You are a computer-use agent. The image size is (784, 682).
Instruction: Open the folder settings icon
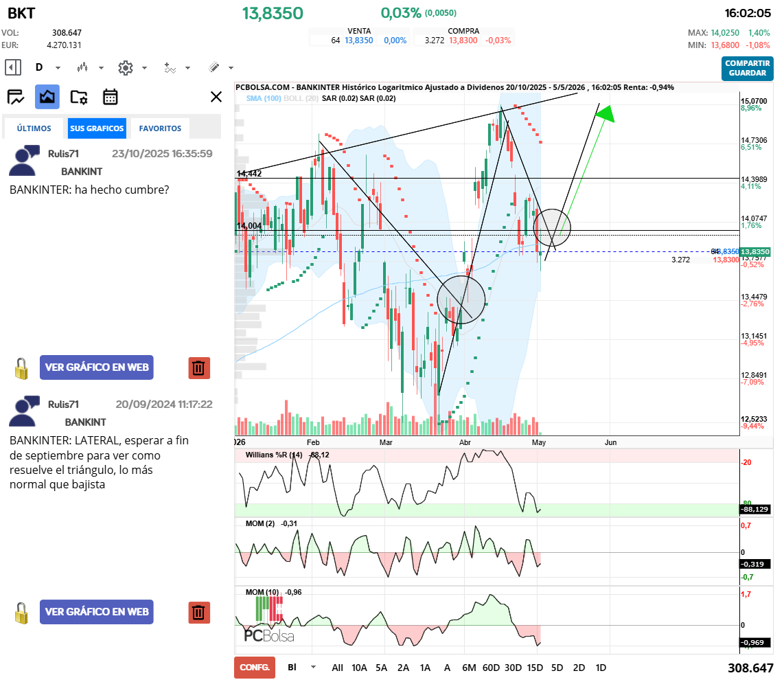[79, 97]
